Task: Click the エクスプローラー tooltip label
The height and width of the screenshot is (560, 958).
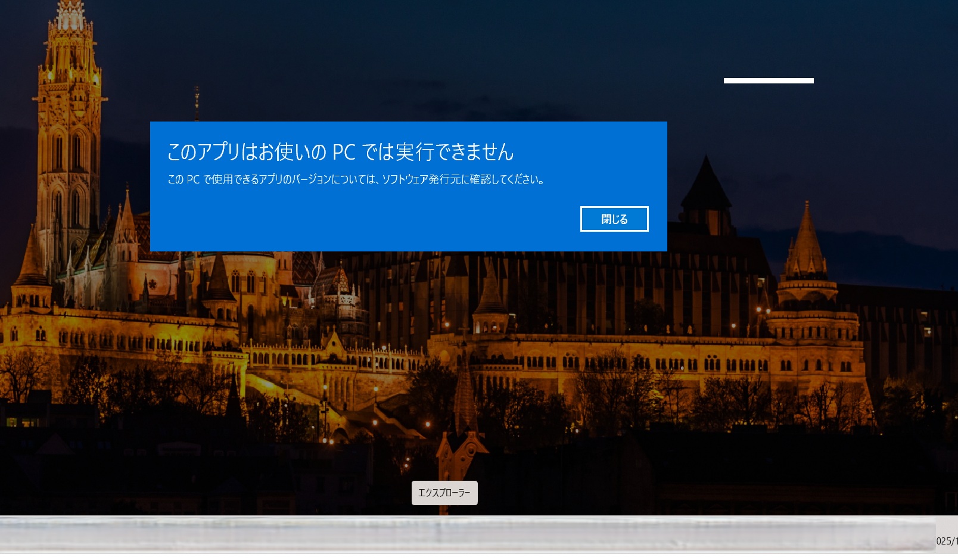Action: click(444, 493)
